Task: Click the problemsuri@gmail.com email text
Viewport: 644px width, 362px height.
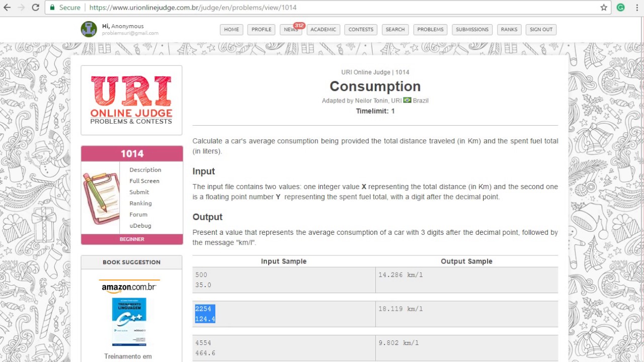Action: [x=130, y=33]
